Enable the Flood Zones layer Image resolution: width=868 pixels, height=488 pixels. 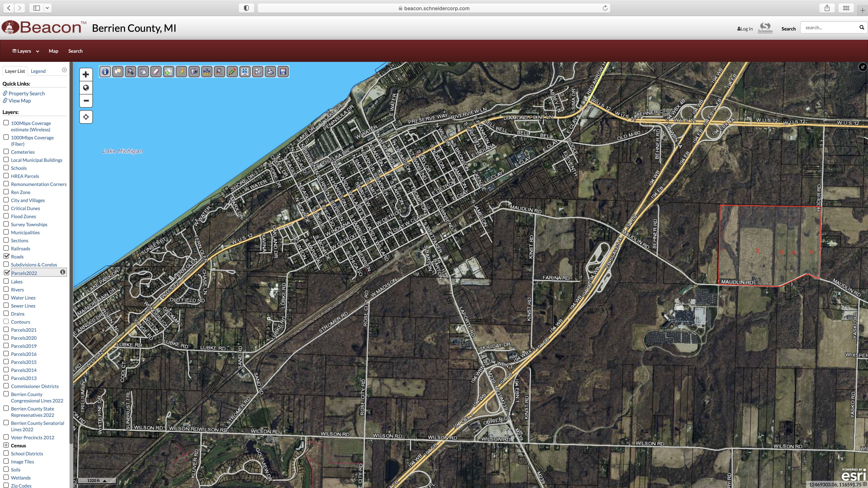click(6, 216)
